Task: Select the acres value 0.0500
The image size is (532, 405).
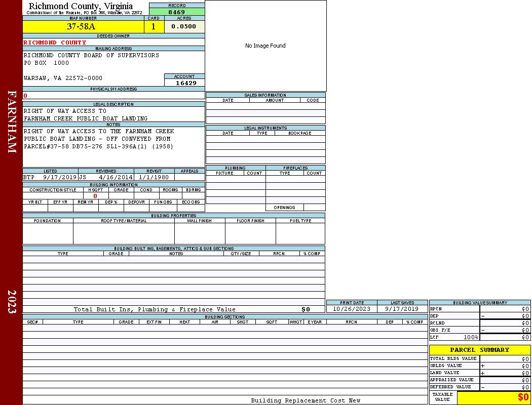Action: tap(184, 27)
